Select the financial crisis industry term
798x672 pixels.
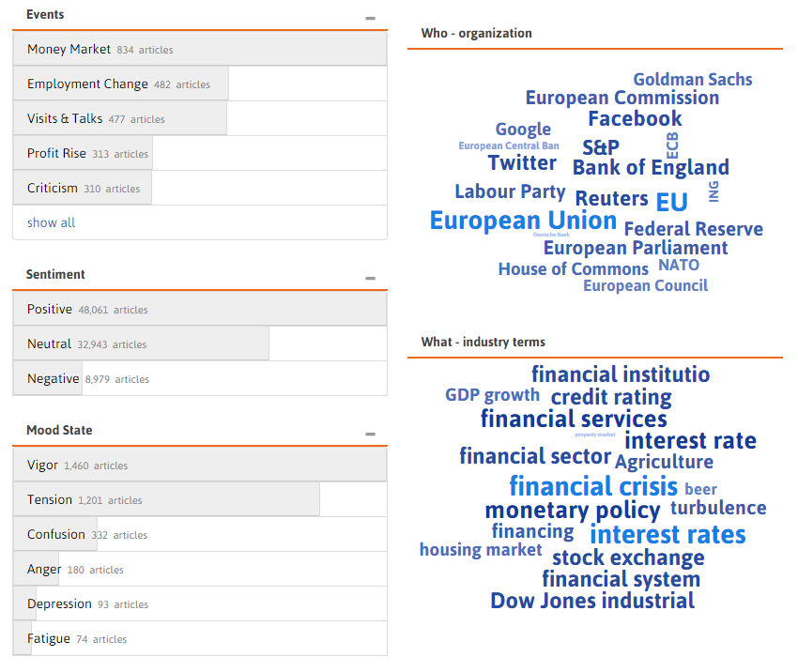point(593,486)
